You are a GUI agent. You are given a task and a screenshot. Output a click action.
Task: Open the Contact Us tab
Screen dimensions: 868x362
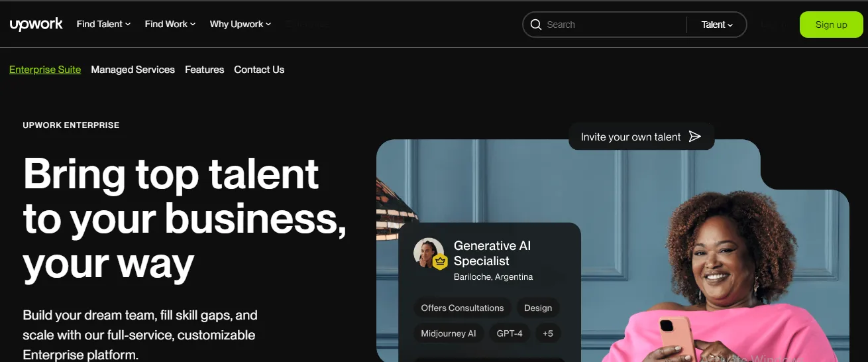259,70
